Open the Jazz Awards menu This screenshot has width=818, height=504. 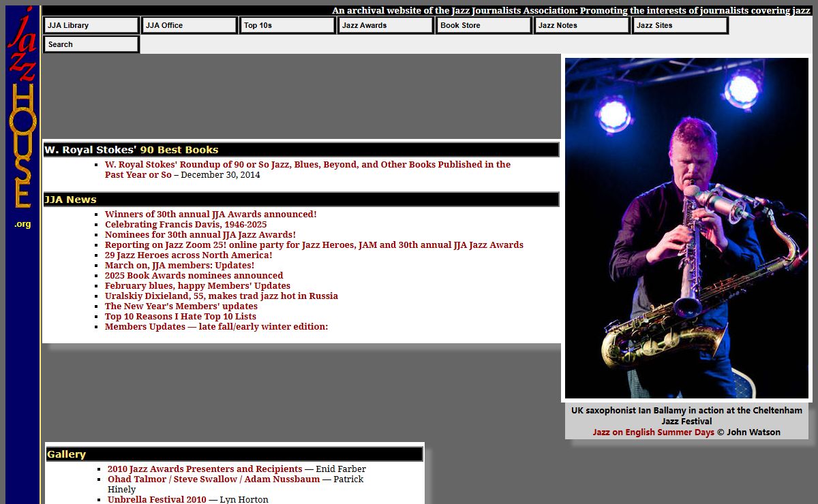pyautogui.click(x=386, y=25)
